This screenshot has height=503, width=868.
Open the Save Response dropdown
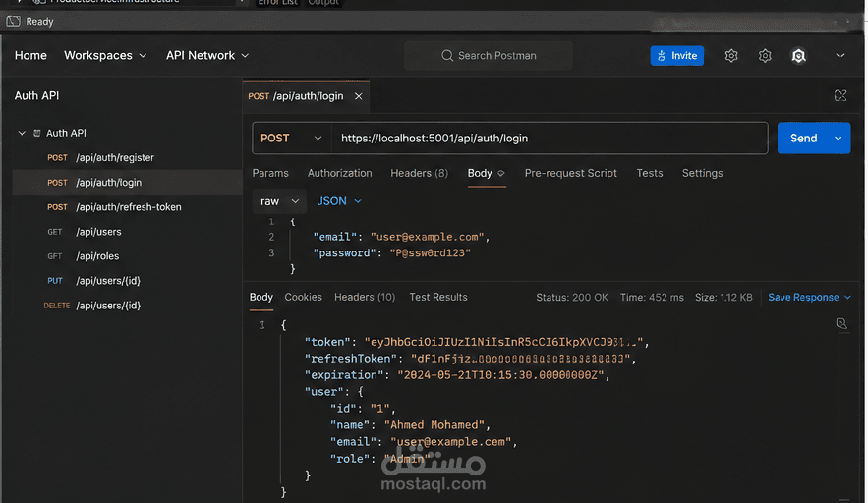[x=809, y=297]
